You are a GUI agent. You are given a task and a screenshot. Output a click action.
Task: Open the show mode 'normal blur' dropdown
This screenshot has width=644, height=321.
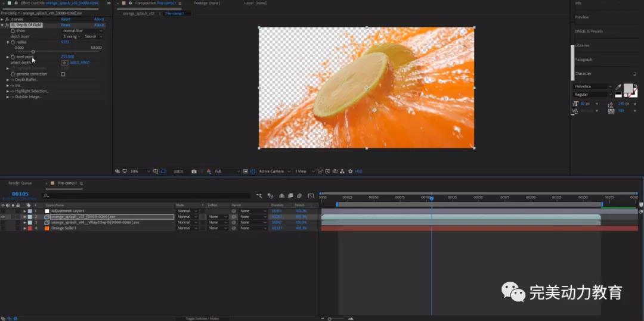coord(82,30)
